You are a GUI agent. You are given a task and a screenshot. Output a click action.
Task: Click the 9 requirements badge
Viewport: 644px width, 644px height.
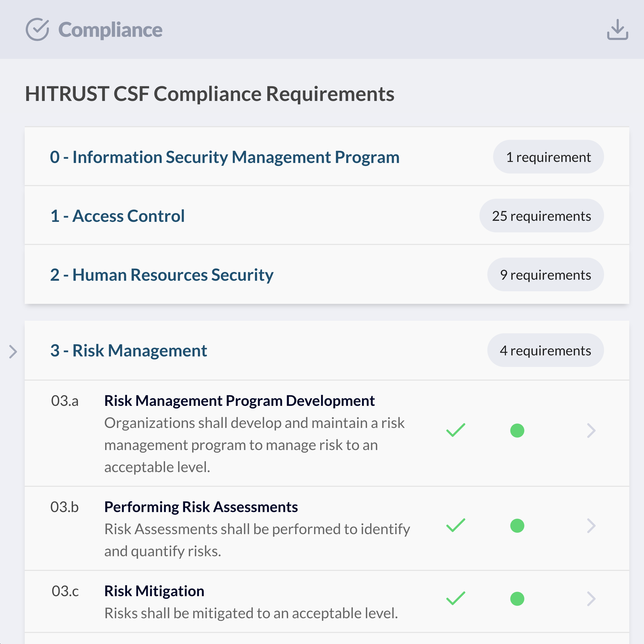(x=545, y=275)
